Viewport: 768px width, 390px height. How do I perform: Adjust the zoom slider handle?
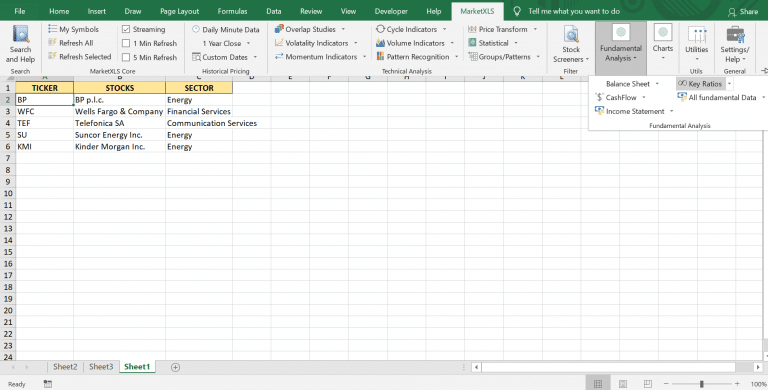tap(702, 384)
